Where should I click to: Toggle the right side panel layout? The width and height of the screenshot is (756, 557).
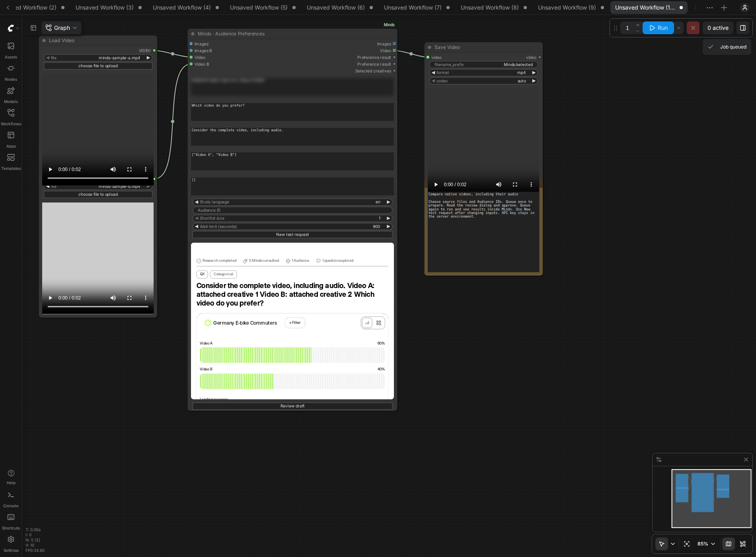click(x=742, y=28)
